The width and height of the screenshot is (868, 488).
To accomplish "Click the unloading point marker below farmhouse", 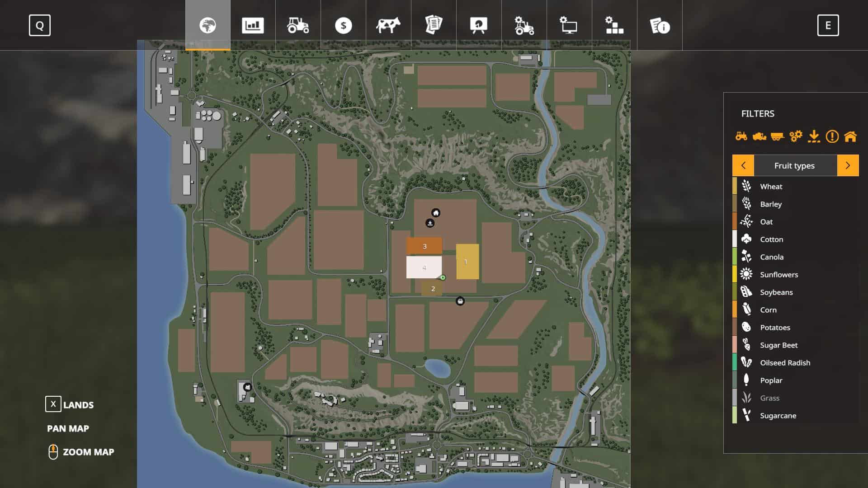I will click(x=430, y=223).
